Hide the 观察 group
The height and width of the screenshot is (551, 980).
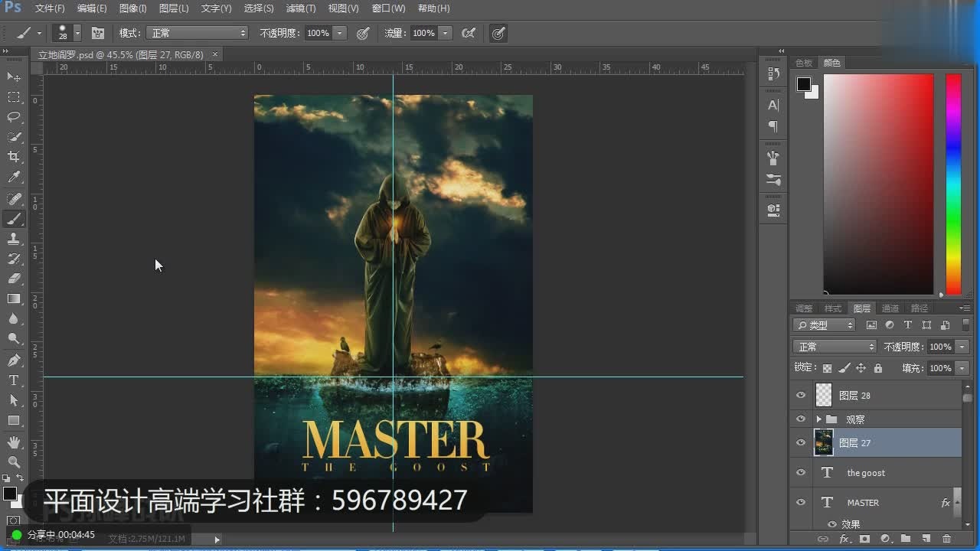pos(801,419)
